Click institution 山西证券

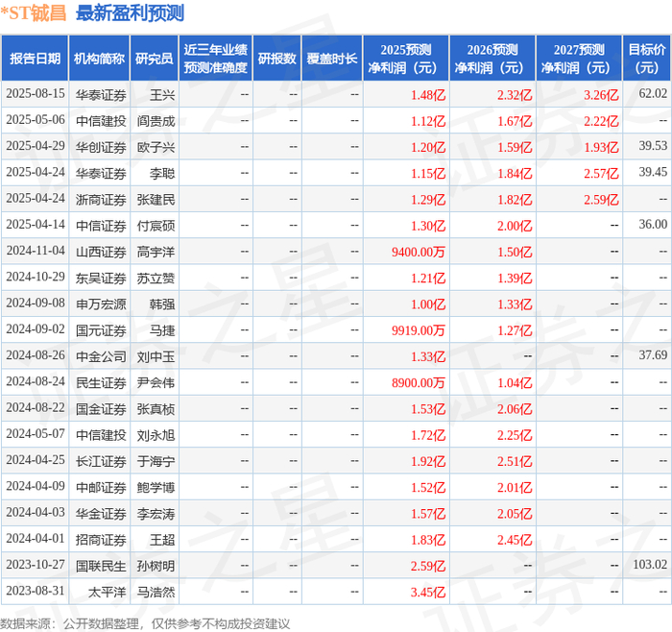101,252
